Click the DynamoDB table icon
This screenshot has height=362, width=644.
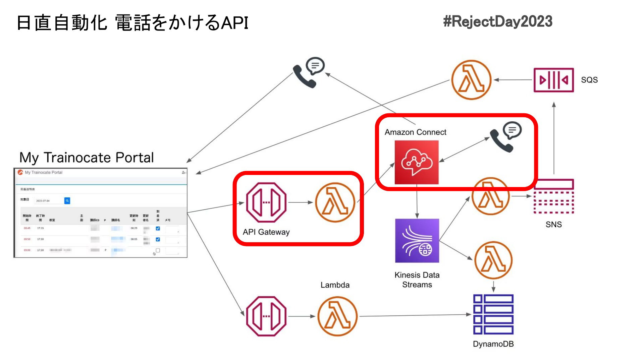click(493, 314)
